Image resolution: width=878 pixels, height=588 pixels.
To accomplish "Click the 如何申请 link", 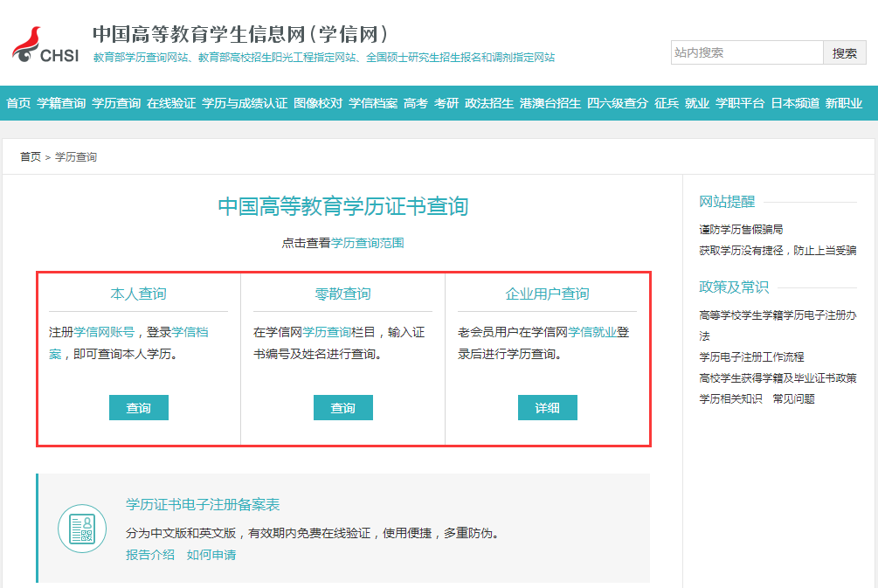I will click(x=211, y=555).
